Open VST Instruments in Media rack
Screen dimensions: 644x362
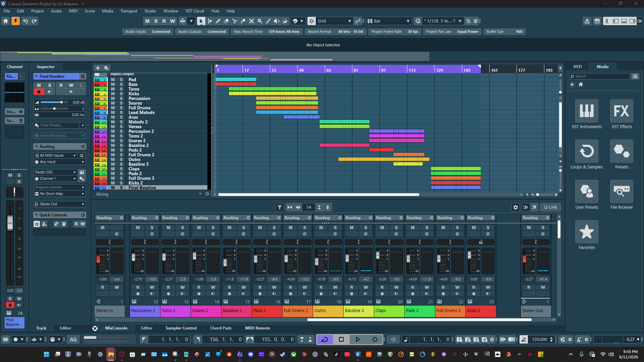tap(587, 114)
